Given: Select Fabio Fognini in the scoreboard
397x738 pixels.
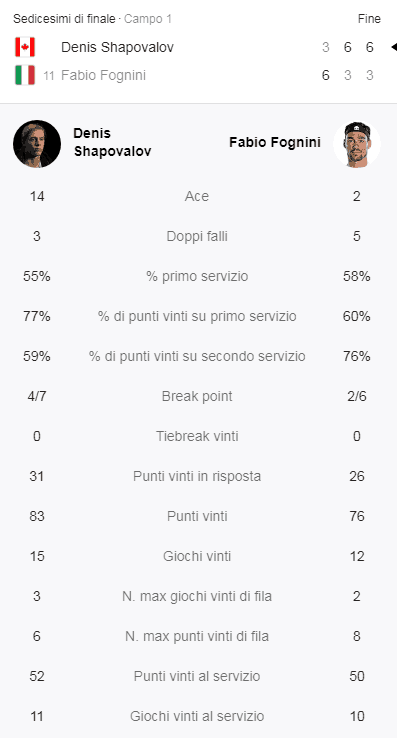Looking at the screenshot, I should (103, 76).
